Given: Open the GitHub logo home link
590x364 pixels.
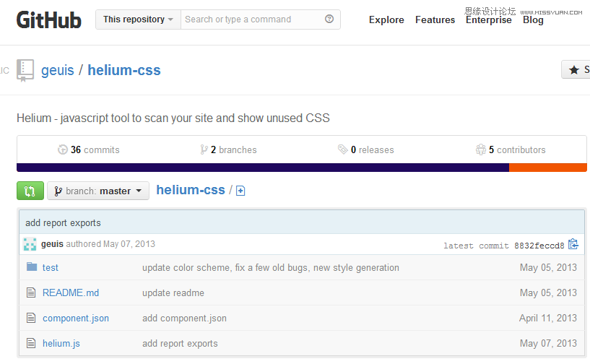Looking at the screenshot, I should point(48,20).
